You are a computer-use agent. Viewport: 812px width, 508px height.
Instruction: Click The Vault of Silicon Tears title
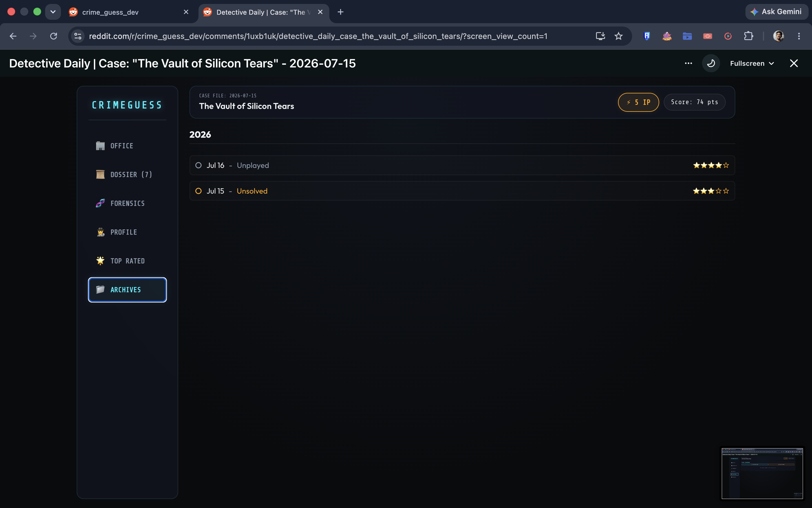click(x=246, y=106)
